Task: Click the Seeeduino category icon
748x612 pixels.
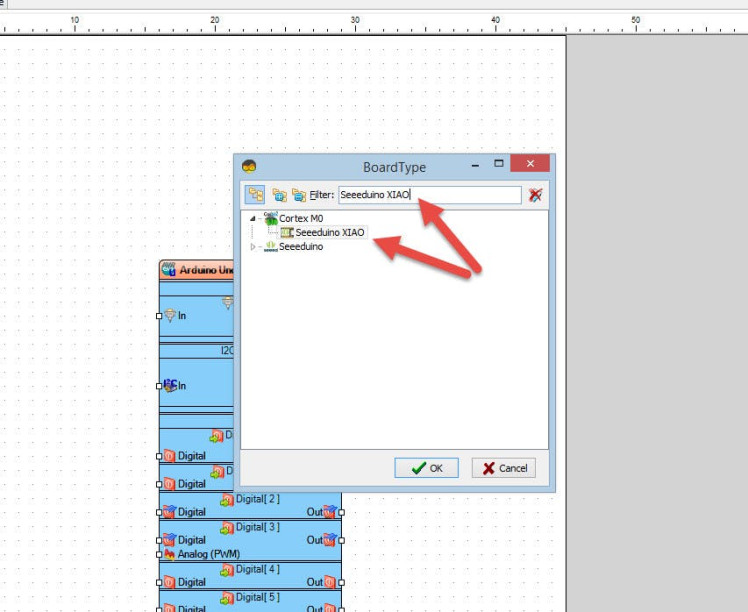Action: [270, 247]
